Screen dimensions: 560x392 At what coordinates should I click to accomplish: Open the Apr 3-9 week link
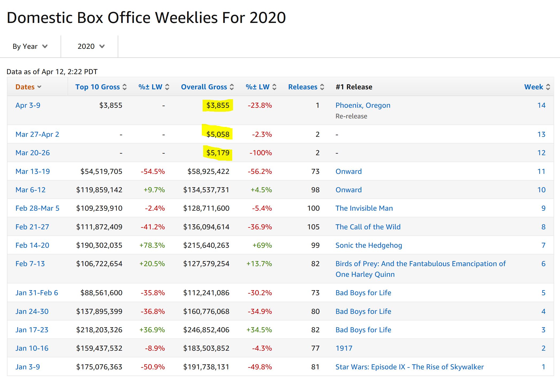pyautogui.click(x=28, y=105)
